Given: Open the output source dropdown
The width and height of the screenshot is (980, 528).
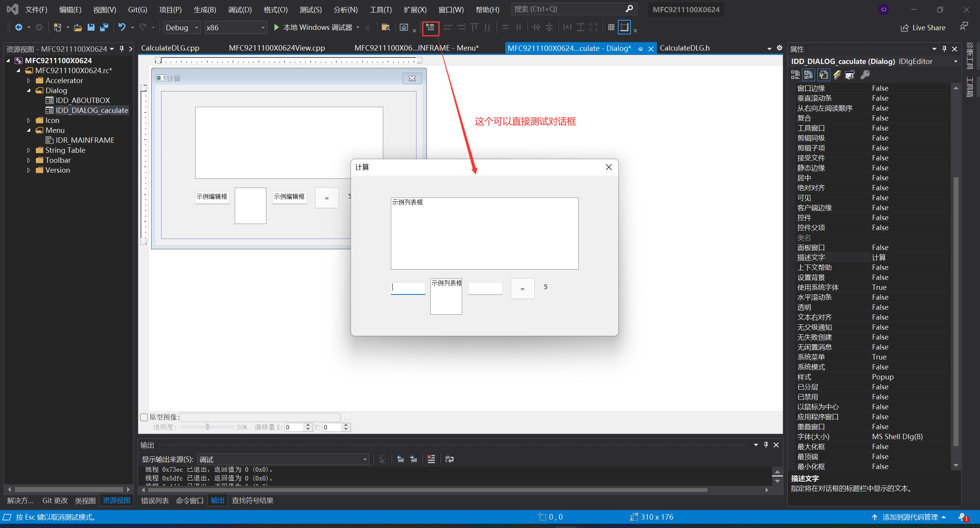Looking at the screenshot, I should pyautogui.click(x=283, y=459).
